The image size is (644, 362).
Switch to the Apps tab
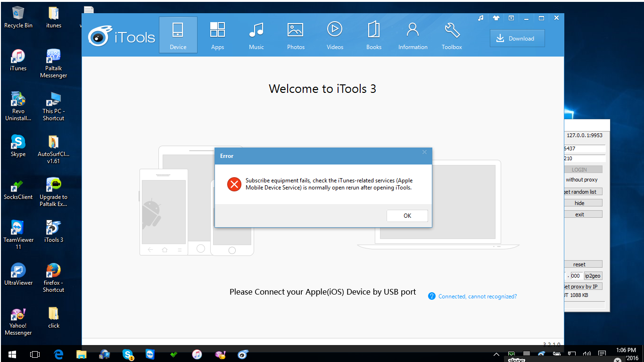click(217, 35)
